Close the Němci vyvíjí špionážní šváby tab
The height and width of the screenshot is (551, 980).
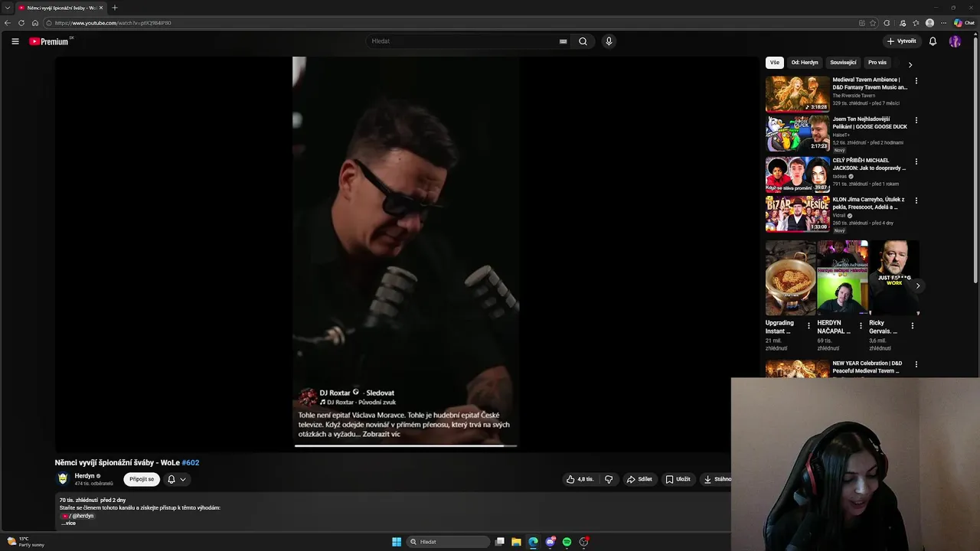pyautogui.click(x=101, y=8)
